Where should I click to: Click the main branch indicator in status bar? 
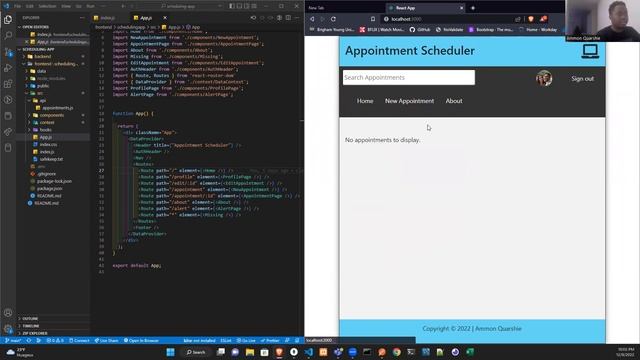pyautogui.click(x=13, y=340)
